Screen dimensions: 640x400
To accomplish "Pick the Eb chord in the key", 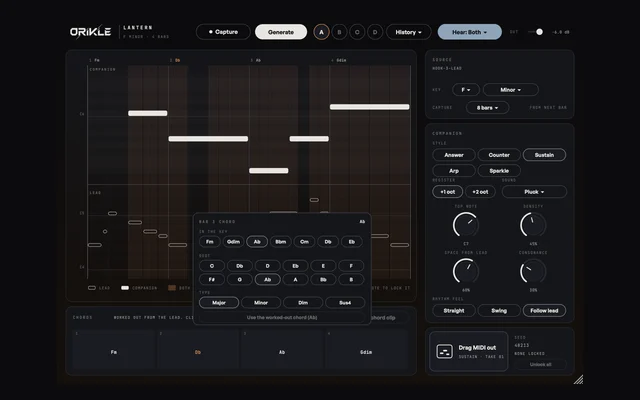I will tap(352, 242).
